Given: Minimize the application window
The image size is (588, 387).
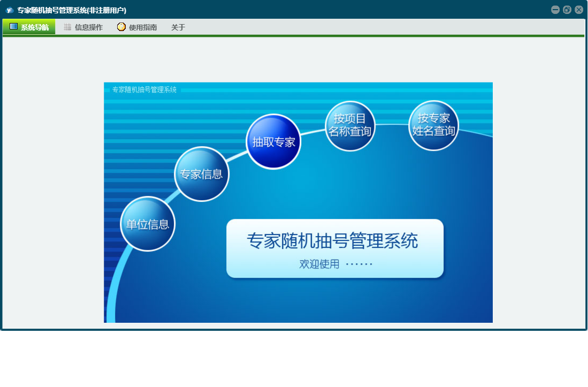Looking at the screenshot, I should click(555, 10).
